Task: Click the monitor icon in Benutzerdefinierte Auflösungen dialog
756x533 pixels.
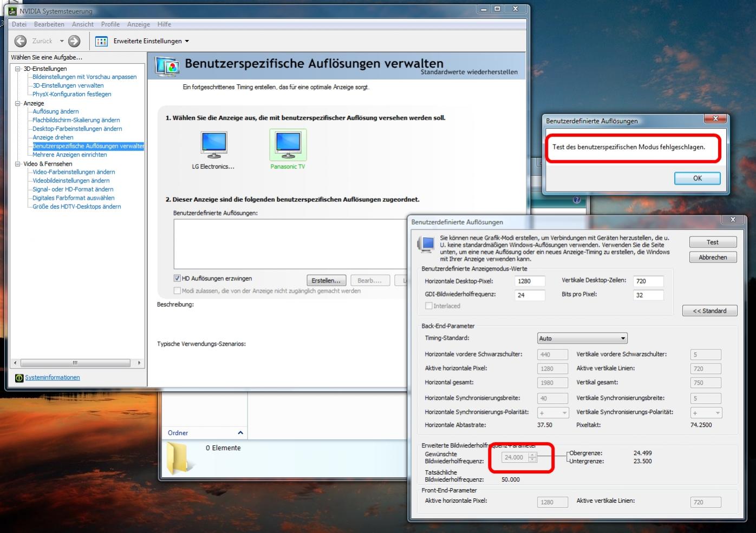Action: [427, 245]
